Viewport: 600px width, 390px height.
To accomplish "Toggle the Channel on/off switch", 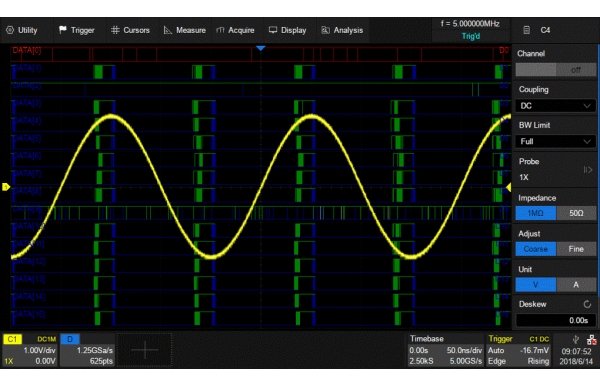I will pyautogui.click(x=556, y=70).
